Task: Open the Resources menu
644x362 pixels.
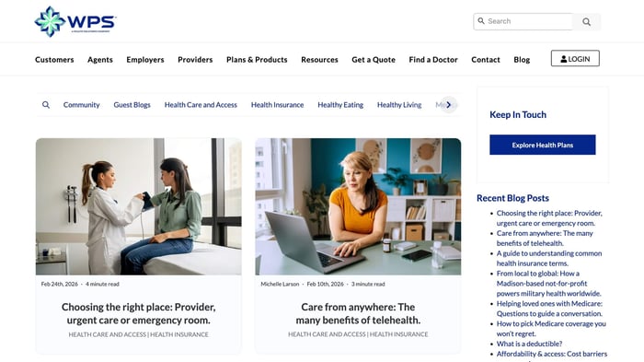Action: point(319,60)
